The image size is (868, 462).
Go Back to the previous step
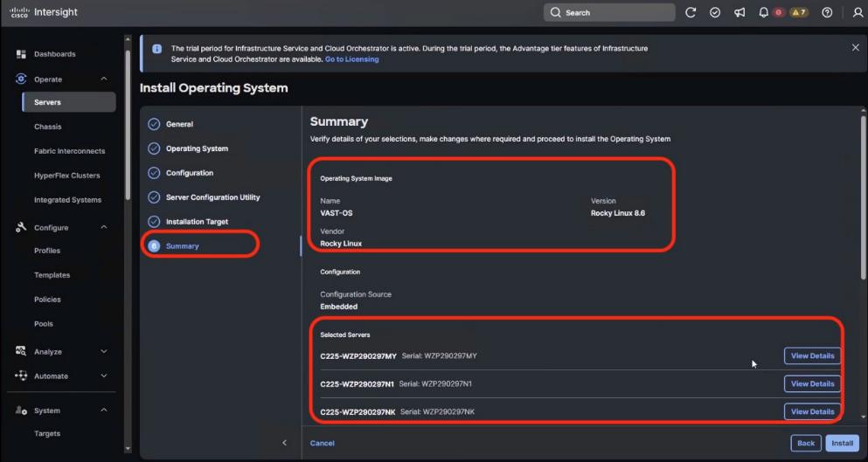coord(806,443)
